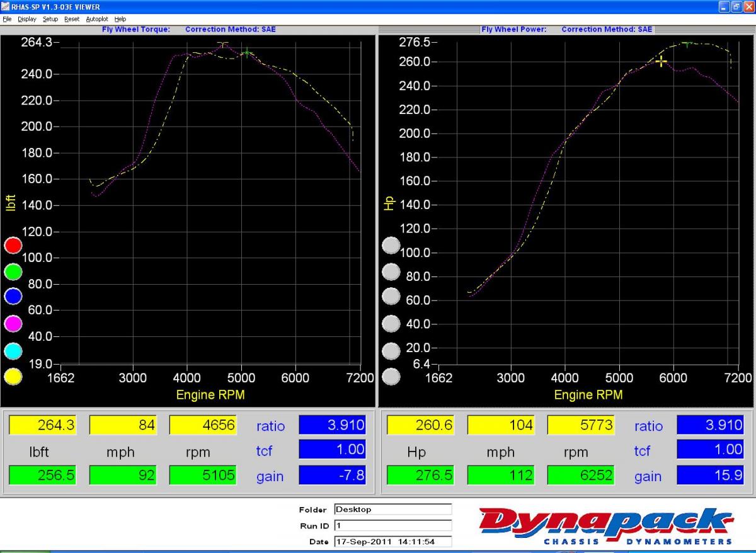Open the File menu
The width and height of the screenshot is (756, 553).
coord(7,19)
